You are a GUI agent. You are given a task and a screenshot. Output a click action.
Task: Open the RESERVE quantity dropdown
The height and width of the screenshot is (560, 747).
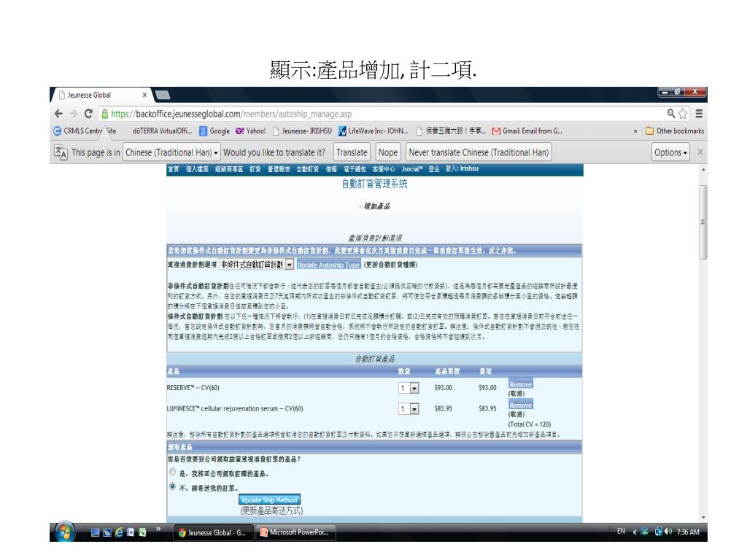click(409, 388)
